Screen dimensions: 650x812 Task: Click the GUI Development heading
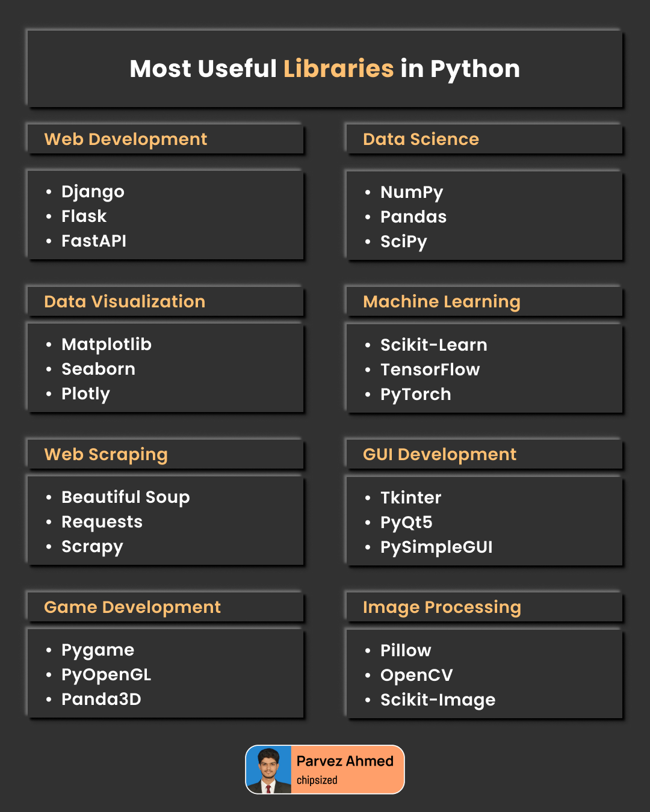coord(439,455)
